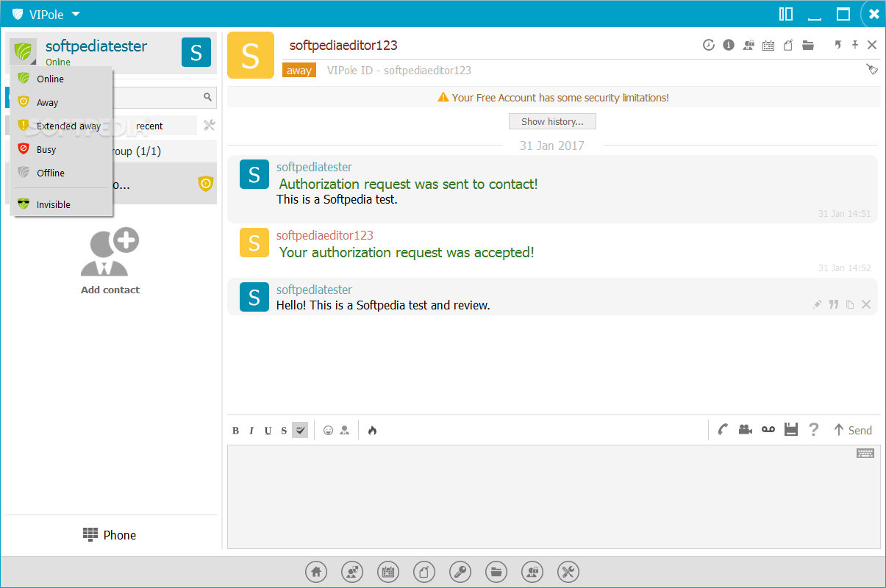
Task: Click the free account security limitations notice
Action: [554, 97]
